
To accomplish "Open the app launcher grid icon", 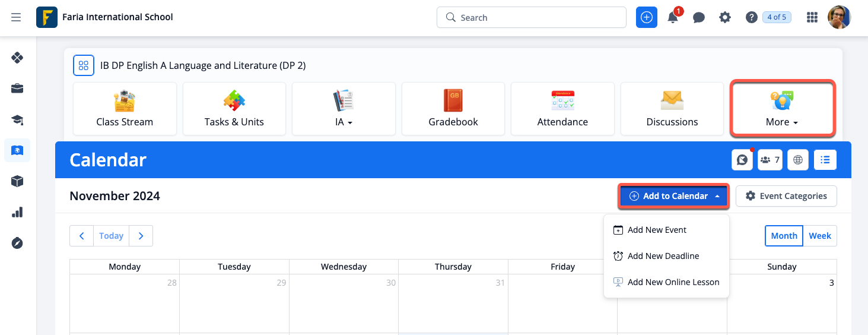I will (x=812, y=18).
